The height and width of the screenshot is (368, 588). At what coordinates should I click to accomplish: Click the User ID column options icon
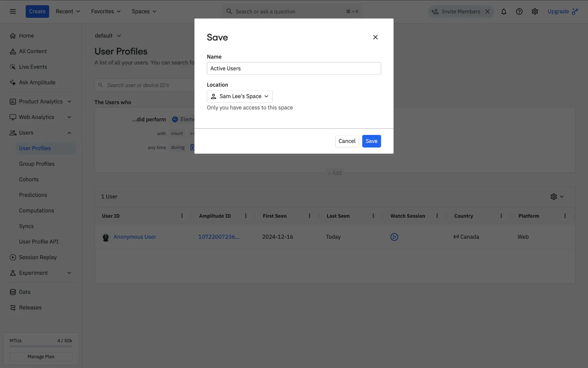[182, 216]
